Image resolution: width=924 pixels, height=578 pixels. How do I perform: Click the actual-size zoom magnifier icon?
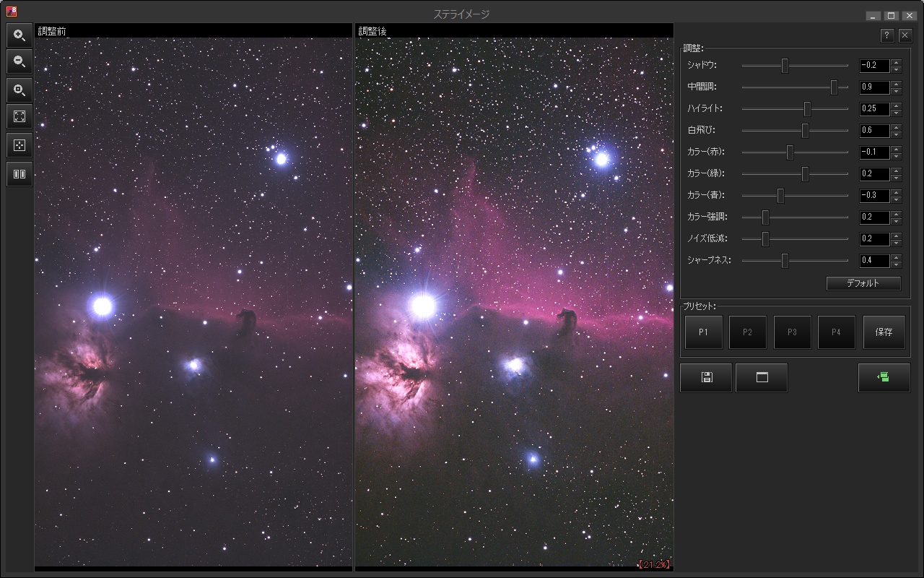point(19,90)
